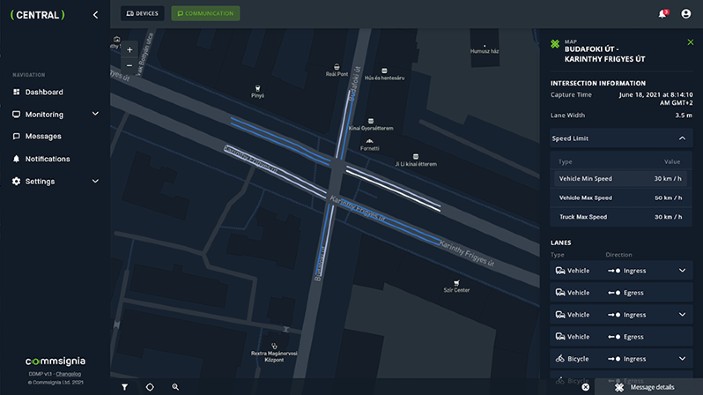
Task: Open the notifications bell in the top bar
Action: click(663, 14)
